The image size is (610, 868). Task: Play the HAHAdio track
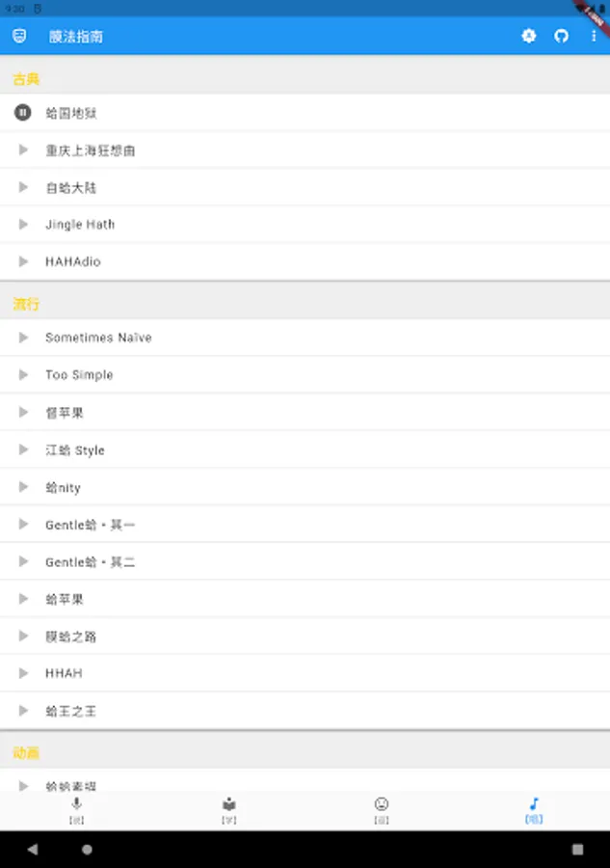pyautogui.click(x=23, y=261)
